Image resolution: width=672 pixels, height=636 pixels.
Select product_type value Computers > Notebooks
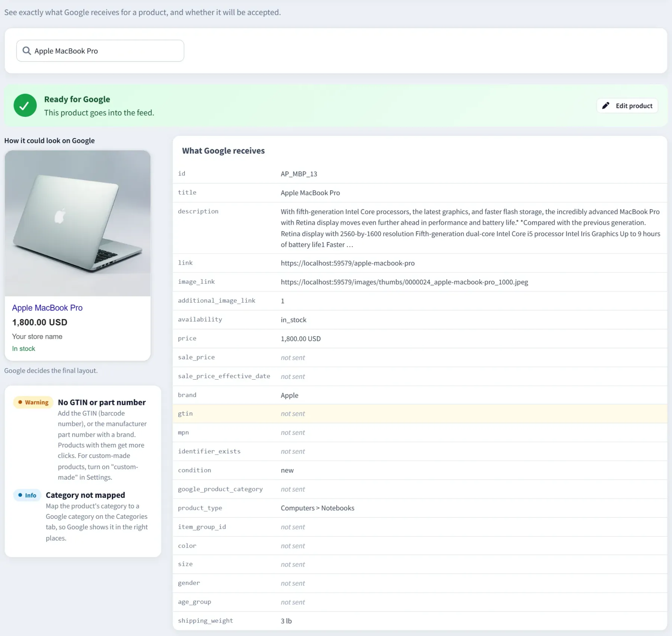click(317, 508)
